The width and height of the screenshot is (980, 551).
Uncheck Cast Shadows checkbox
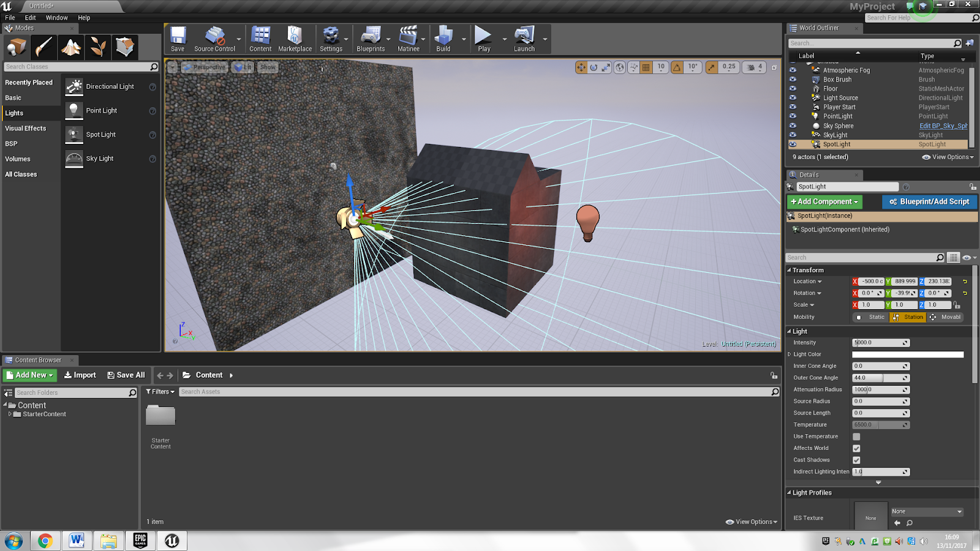[856, 460]
